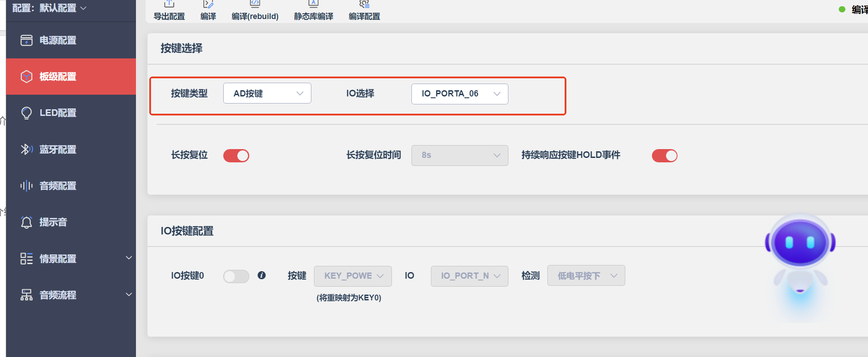
Task: Click the scene configuration list icon
Action: (27, 259)
